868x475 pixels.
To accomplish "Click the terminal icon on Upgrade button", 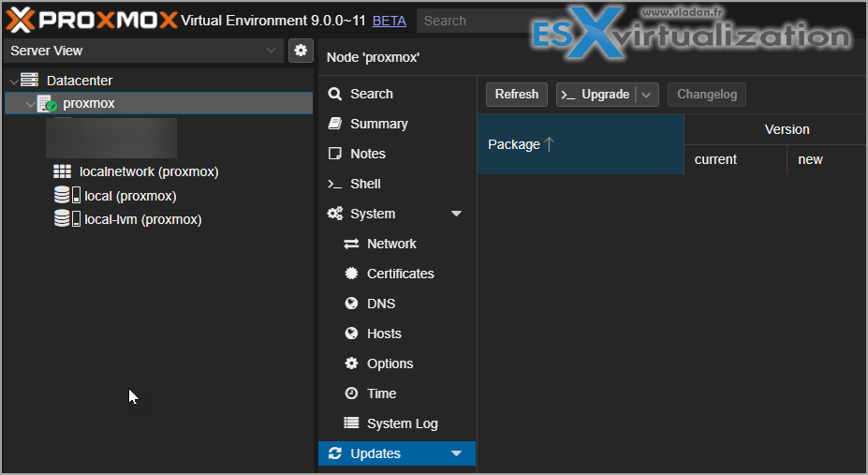I will [568, 96].
